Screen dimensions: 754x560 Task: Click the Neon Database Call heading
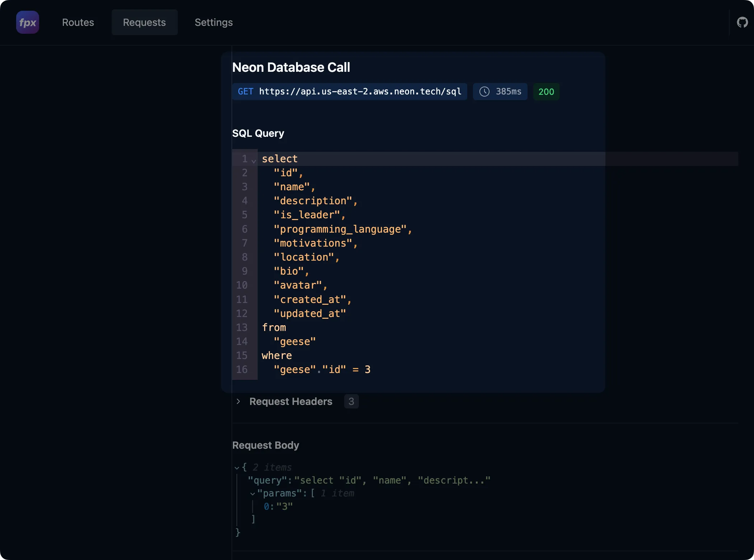[x=291, y=67]
